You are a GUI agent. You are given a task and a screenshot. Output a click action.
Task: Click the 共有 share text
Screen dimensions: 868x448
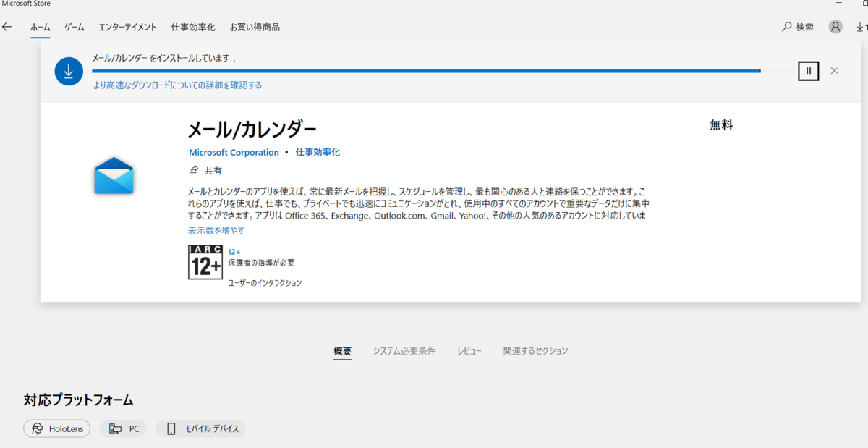pyautogui.click(x=213, y=171)
